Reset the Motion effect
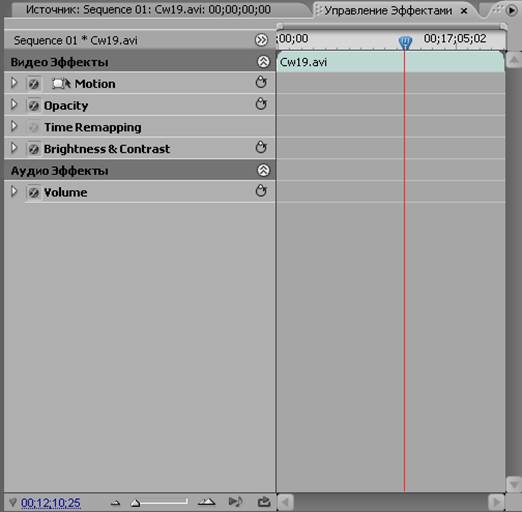 pos(261,82)
